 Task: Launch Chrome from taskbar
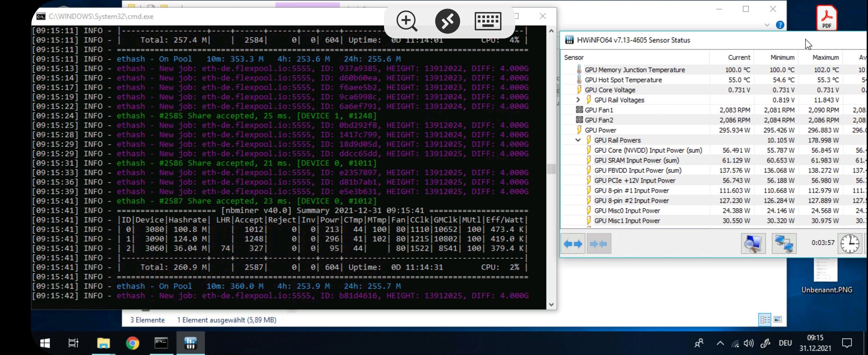tap(133, 343)
